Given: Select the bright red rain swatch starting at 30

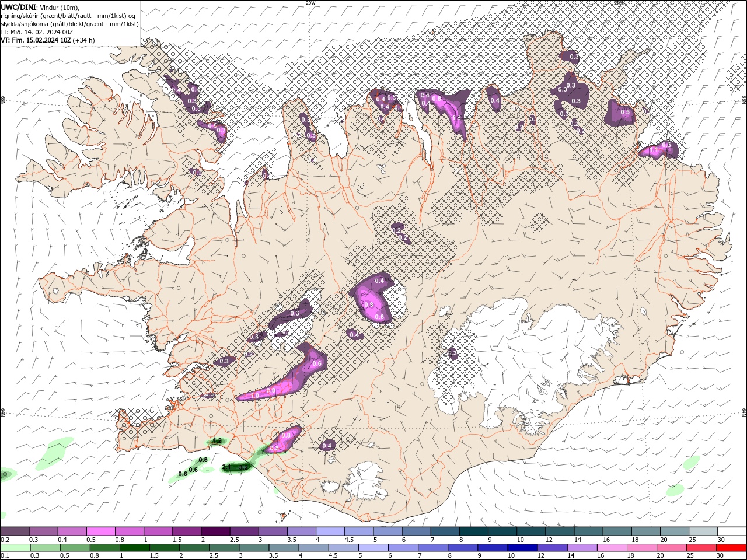Looking at the screenshot, I should click(731, 548).
